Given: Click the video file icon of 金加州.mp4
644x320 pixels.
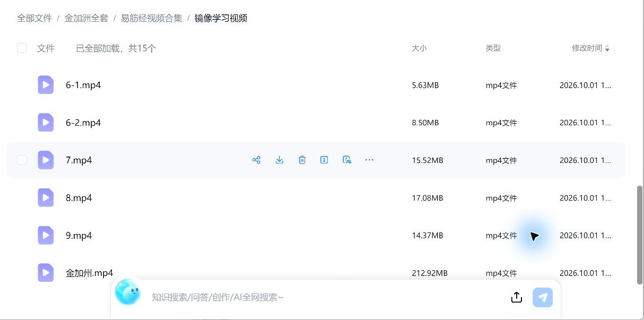Looking at the screenshot, I should [x=46, y=273].
